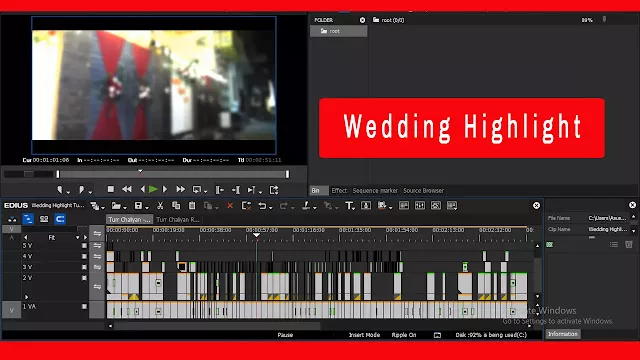
Task: Toggle the lock box on track 3 V
Action: coord(84,267)
